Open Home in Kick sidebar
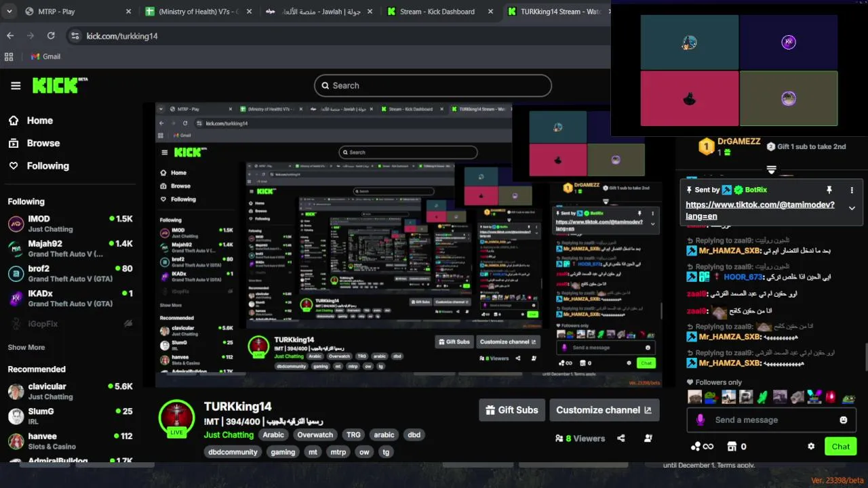This screenshot has width=868, height=488. pos(31,121)
